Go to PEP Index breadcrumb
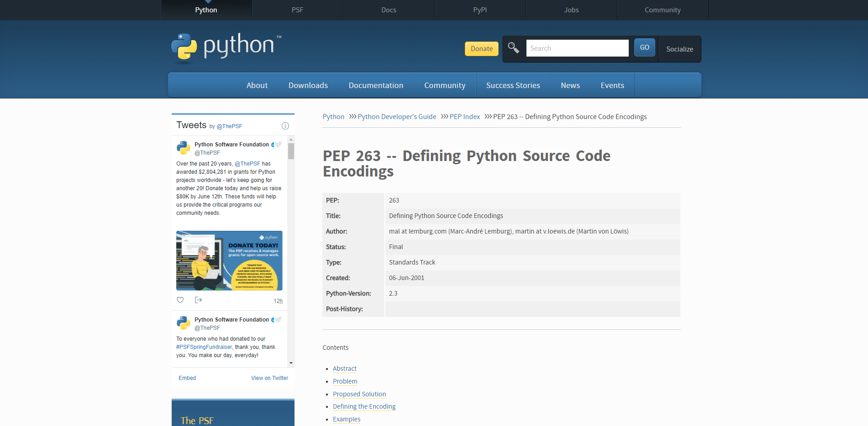Image resolution: width=868 pixels, height=426 pixels. 464,117
